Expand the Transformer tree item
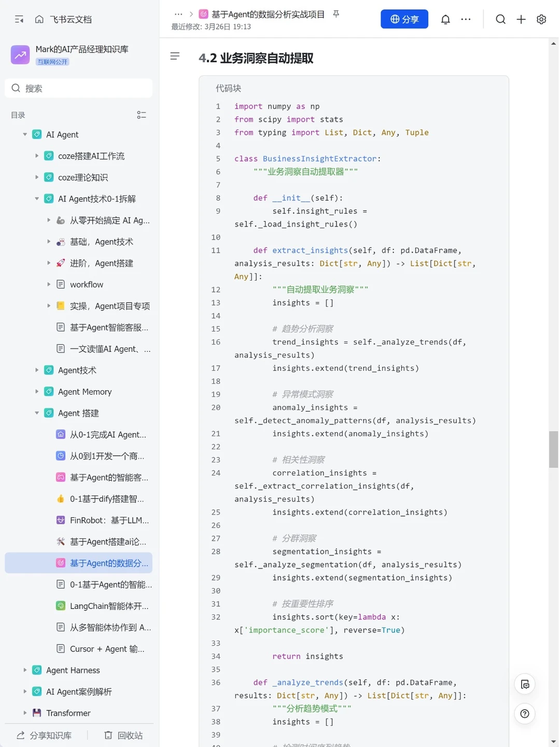This screenshot has width=560, height=747. point(25,713)
